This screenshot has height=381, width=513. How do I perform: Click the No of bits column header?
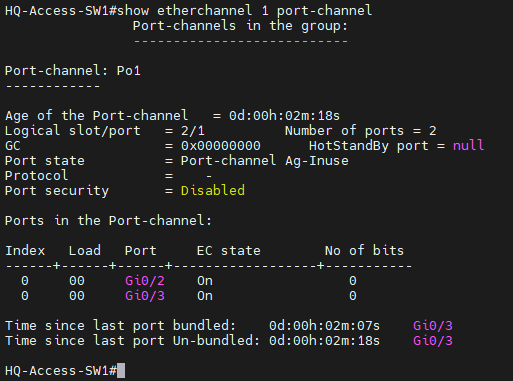pyautogui.click(x=364, y=251)
